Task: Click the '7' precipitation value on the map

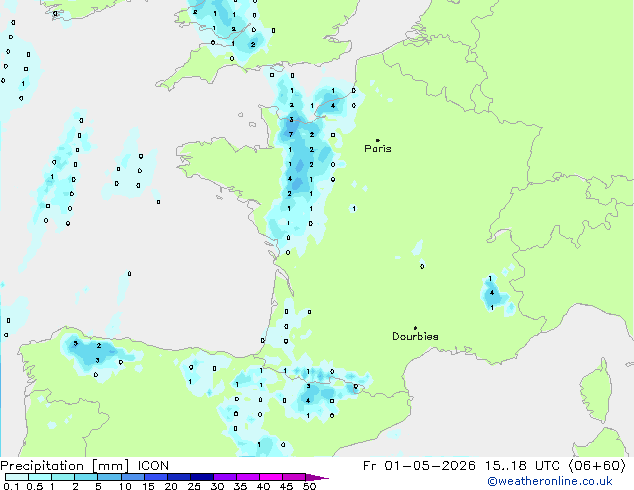Action: (291, 135)
